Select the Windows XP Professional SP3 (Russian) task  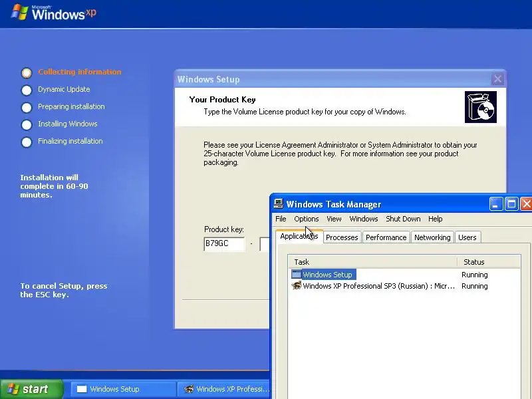404,286
